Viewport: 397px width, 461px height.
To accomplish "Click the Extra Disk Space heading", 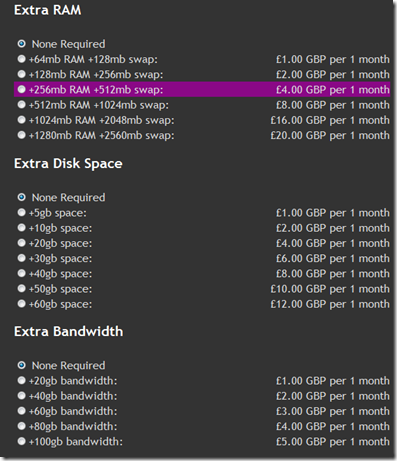I will (68, 163).
